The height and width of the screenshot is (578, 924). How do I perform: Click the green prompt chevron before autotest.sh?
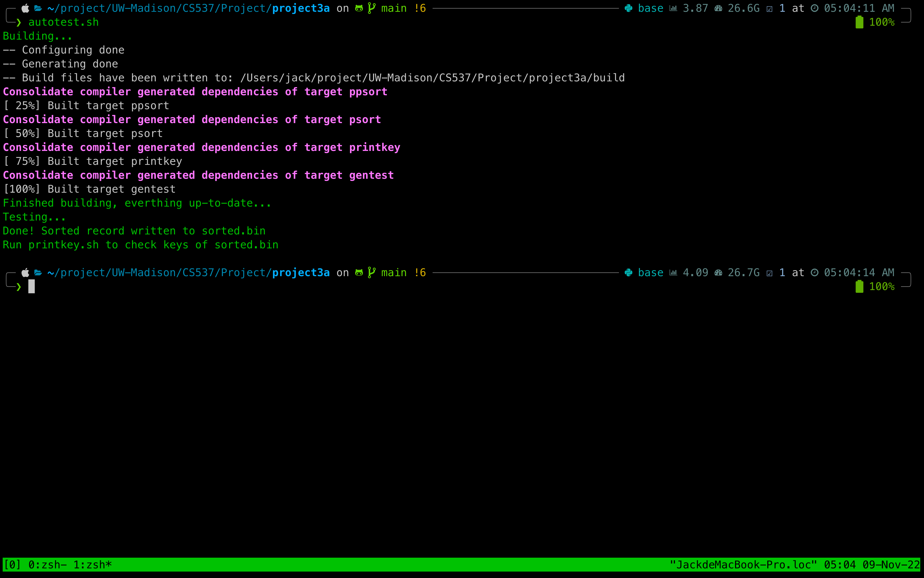[x=18, y=22]
